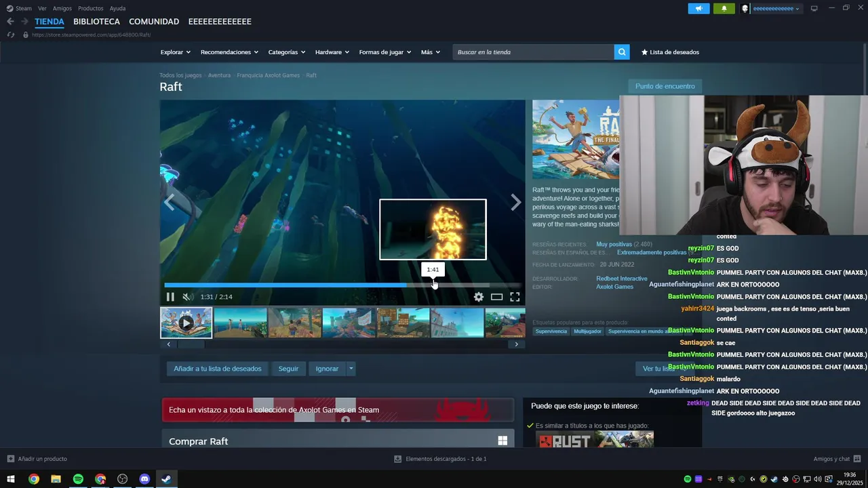Focus the Buscar en la tienda search field
Viewport: 868px width, 488px height.
(534, 52)
